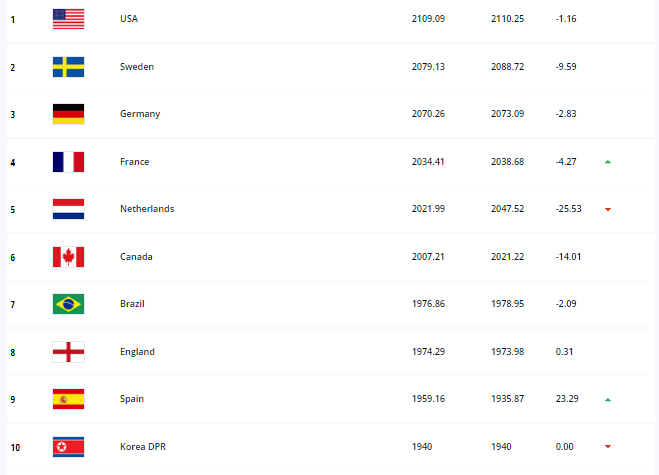Select the Netherlands team name
Screen dimensions: 659x475
click(147, 208)
